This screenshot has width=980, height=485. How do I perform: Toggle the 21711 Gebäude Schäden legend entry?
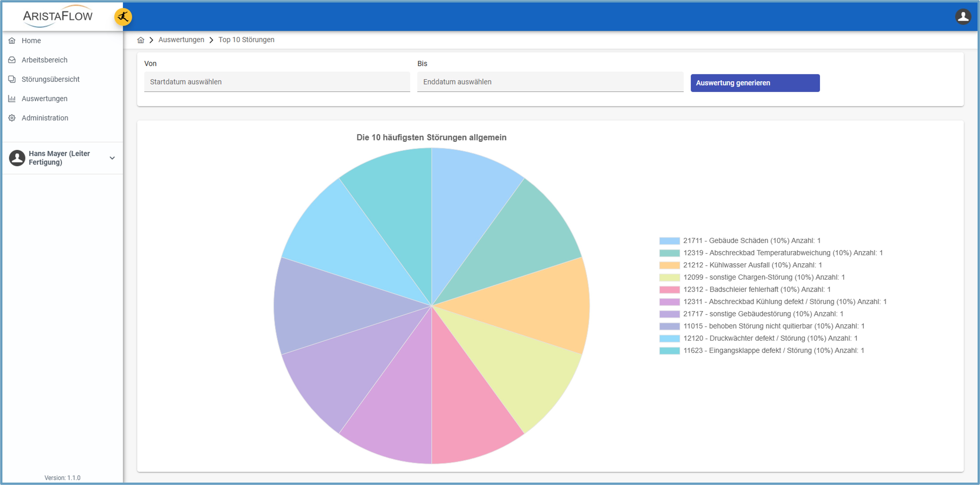[751, 241]
